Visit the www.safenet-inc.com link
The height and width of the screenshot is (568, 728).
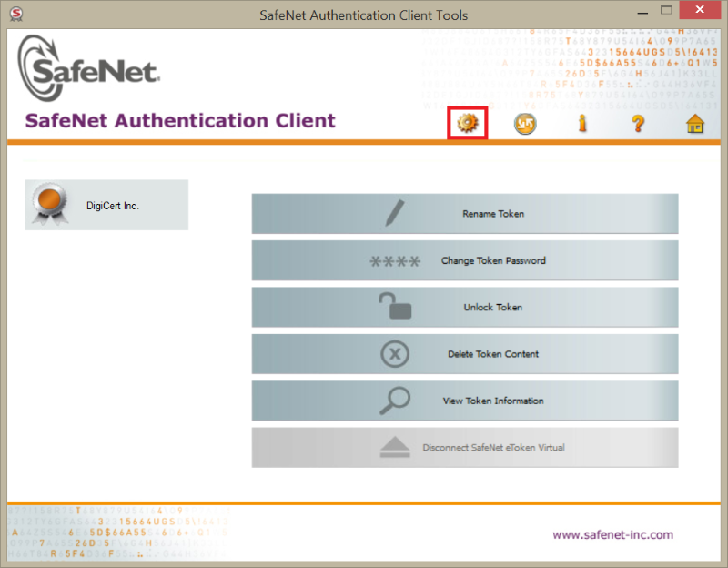(612, 534)
